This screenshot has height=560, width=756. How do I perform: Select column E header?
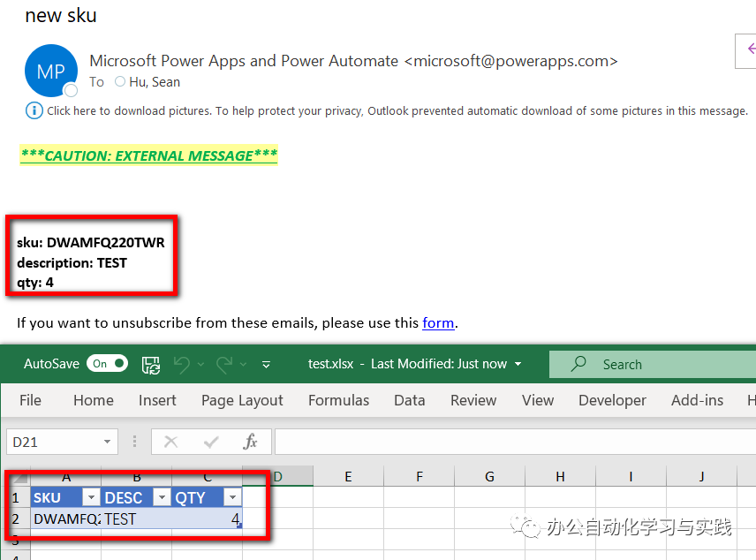pos(348,477)
